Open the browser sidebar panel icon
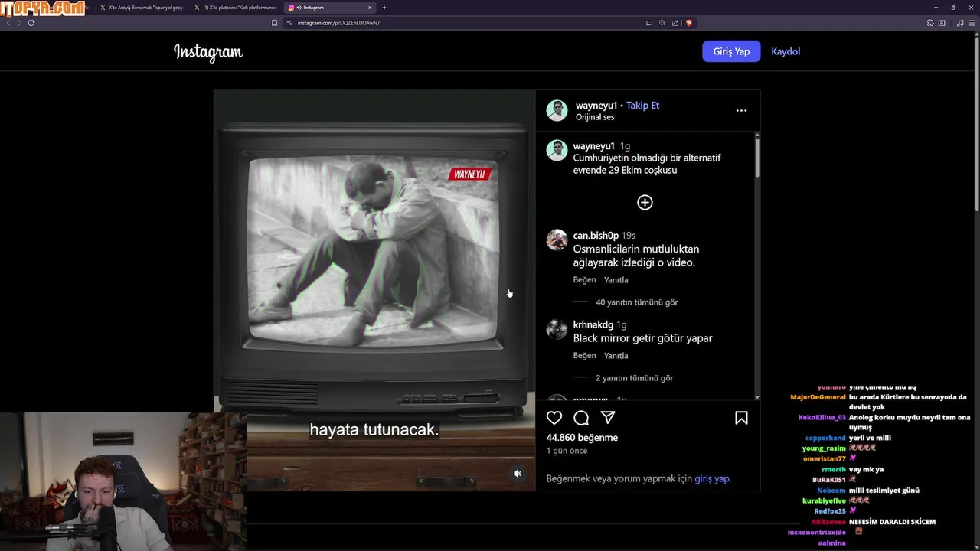Screen dimensions: 980x551 pos(942,23)
